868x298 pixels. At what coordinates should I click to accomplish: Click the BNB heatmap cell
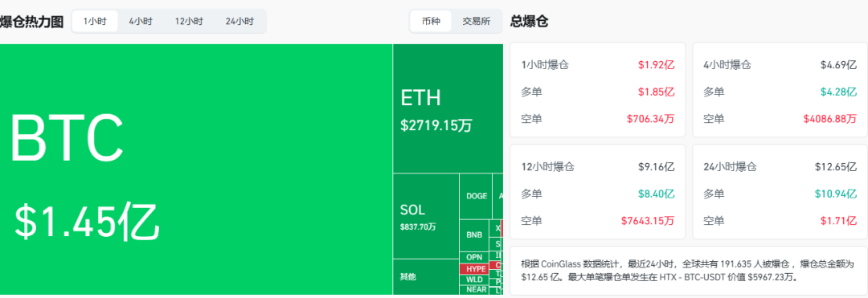[x=474, y=235]
